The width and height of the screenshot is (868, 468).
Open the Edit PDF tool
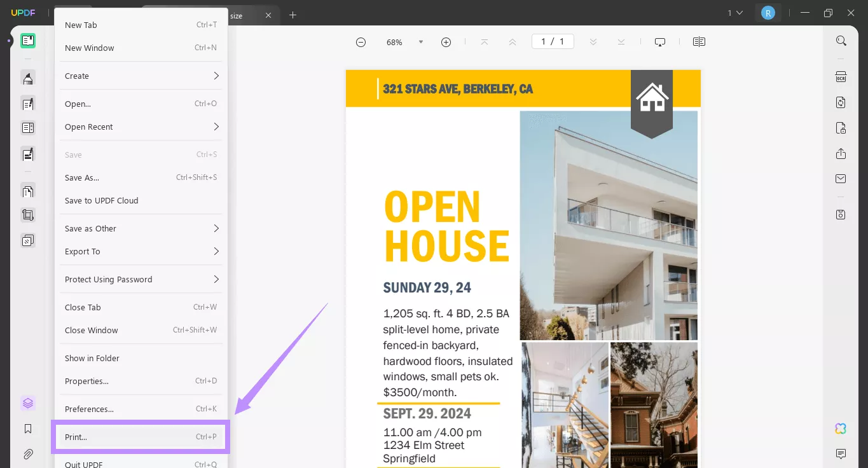(28, 104)
